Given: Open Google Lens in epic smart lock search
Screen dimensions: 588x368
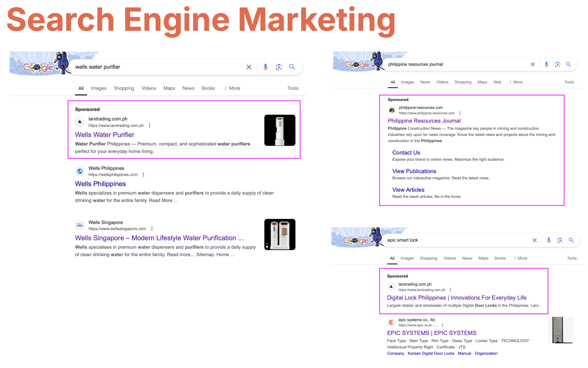Looking at the screenshot, I should pyautogui.click(x=560, y=240).
